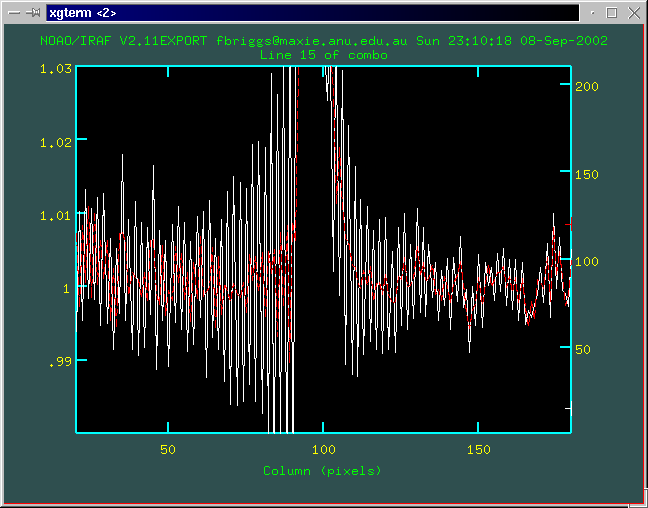Click the window menu dash icon in titlebar
Screen dimensions: 648x508
tap(14, 13)
